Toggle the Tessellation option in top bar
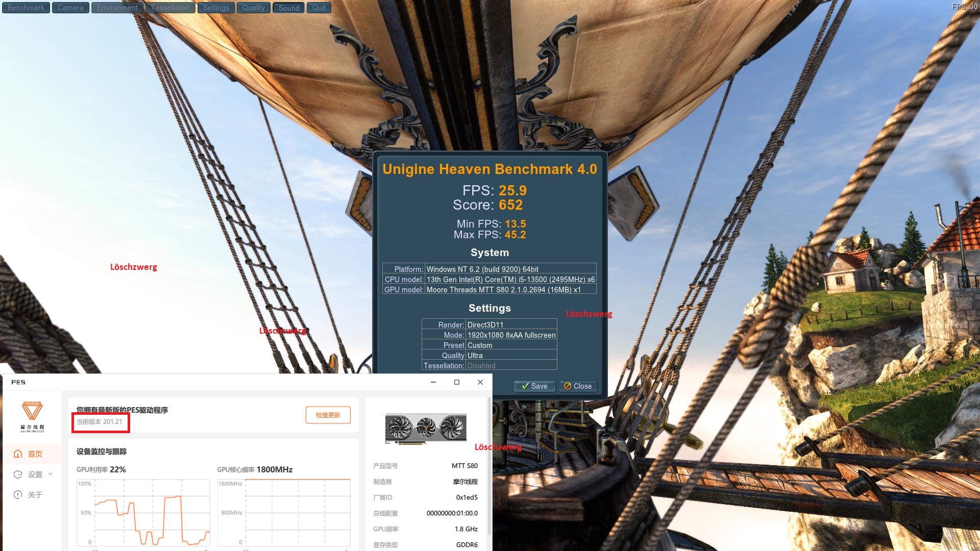This screenshot has width=980, height=551. 170,8
